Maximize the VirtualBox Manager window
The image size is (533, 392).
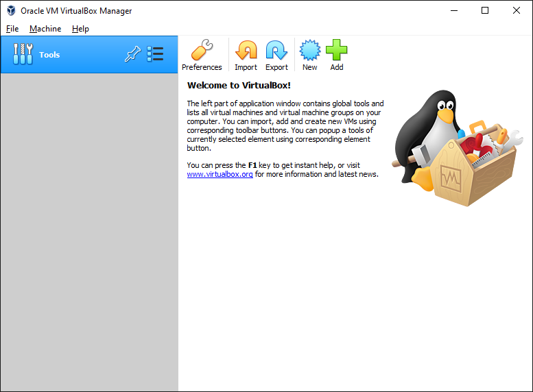485,10
